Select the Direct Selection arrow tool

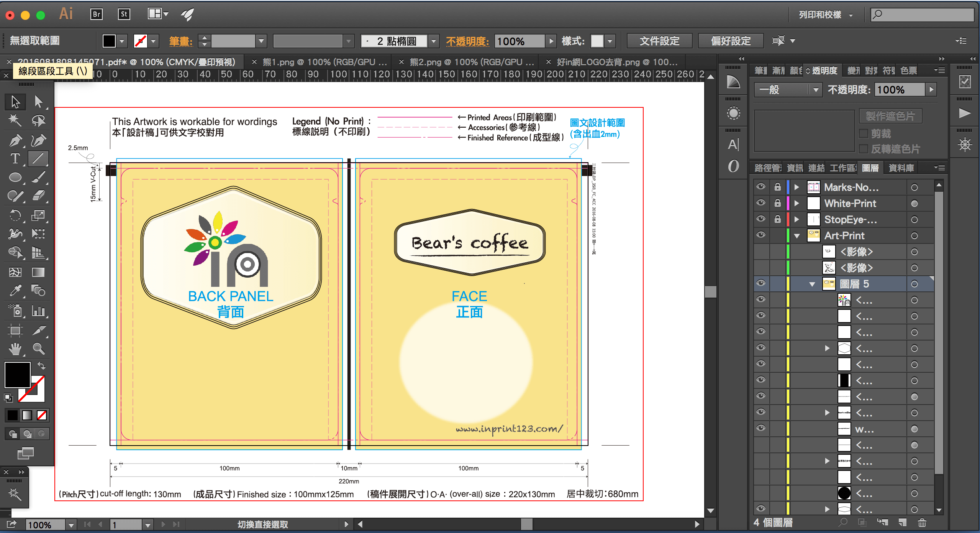[x=38, y=102]
